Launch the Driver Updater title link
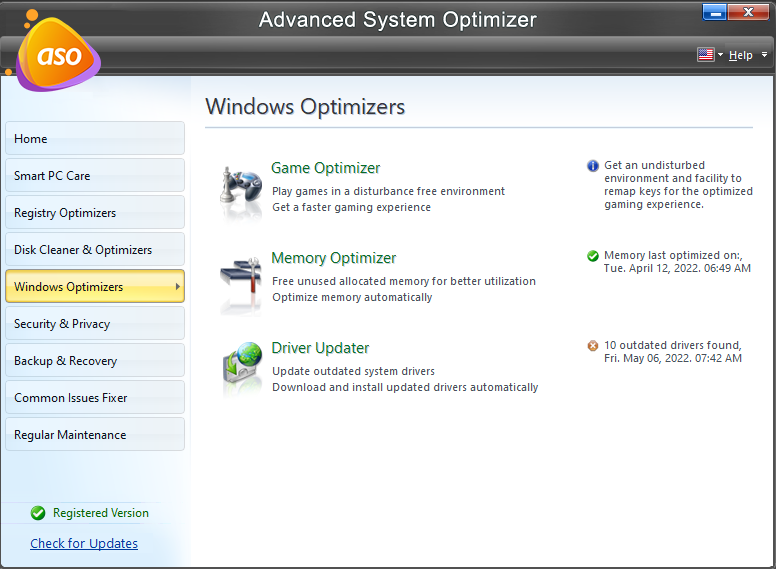 point(320,348)
